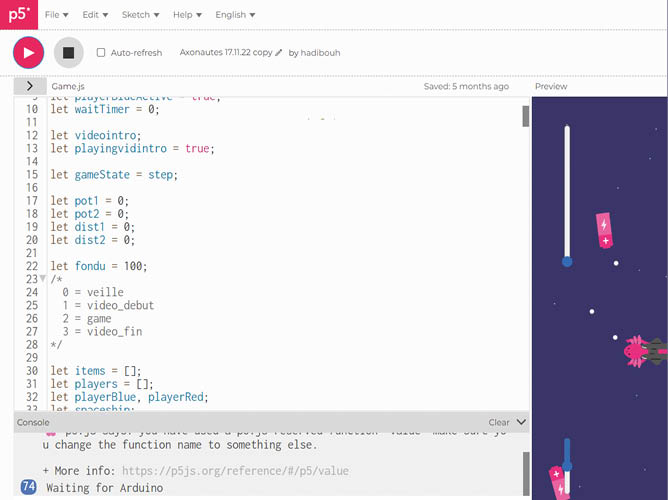Clear the console output
Viewport: 668px width, 500px height.
click(498, 423)
